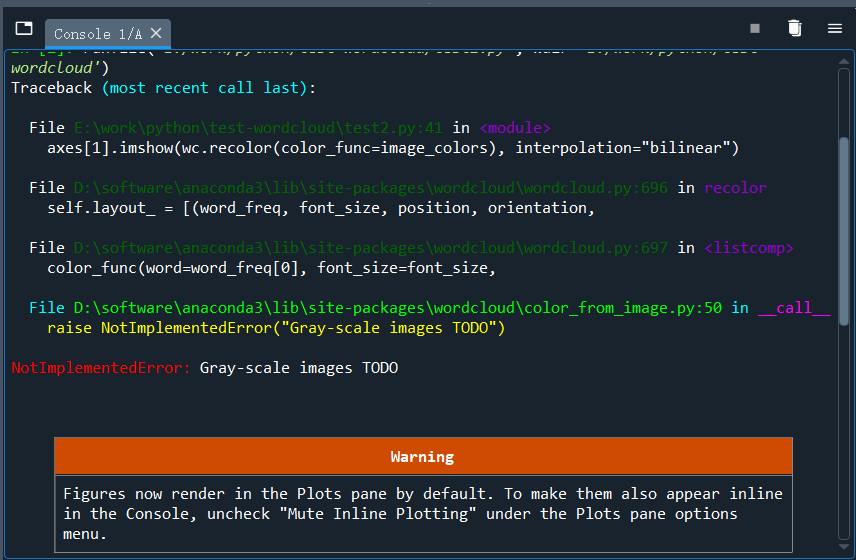
Task: Click the <module> label in traceback
Action: (x=515, y=128)
